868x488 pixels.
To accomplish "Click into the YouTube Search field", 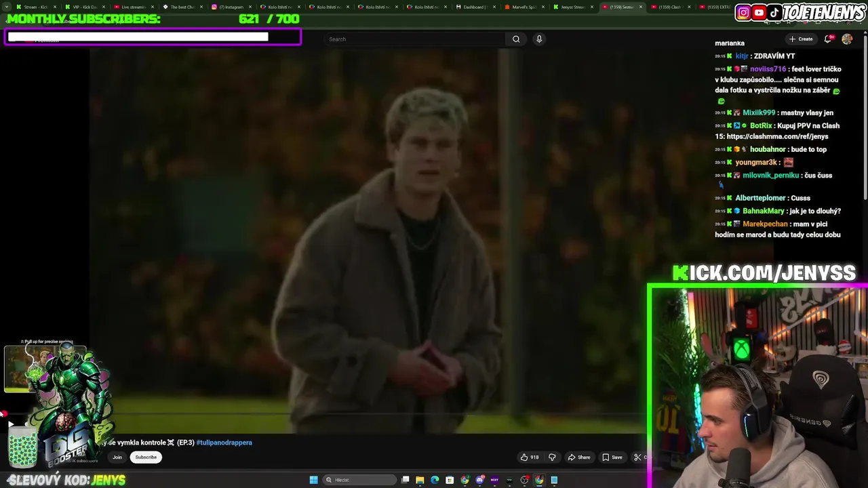I will [414, 39].
